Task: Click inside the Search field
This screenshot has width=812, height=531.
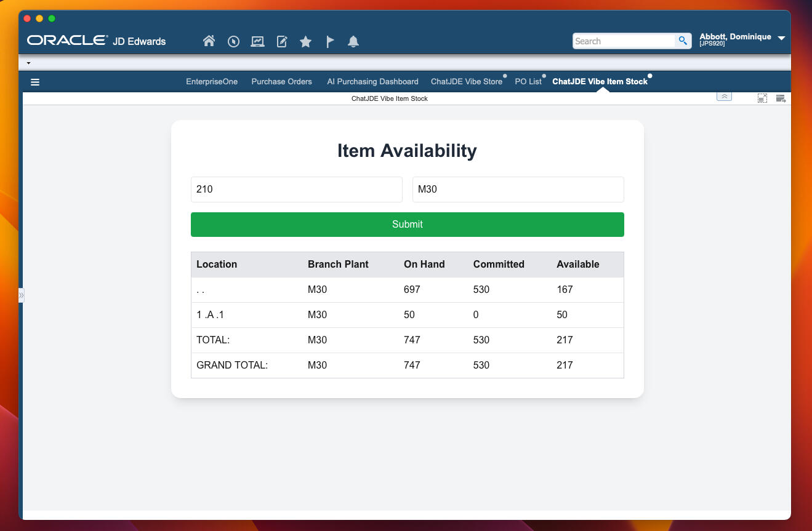Action: point(622,41)
